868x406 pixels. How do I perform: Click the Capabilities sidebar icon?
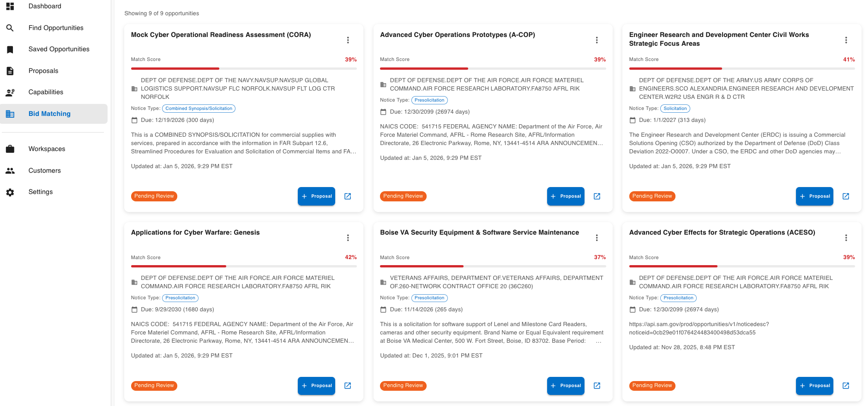click(x=10, y=92)
